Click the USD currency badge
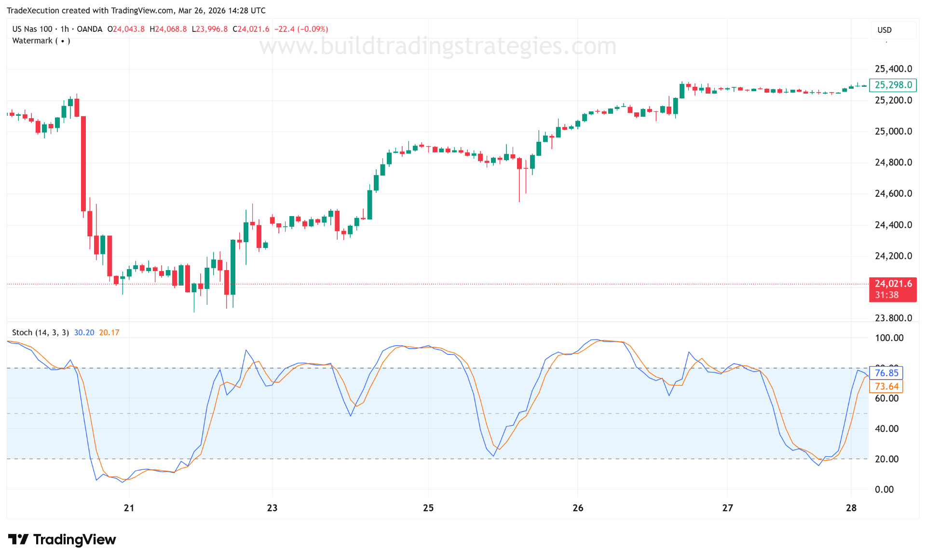Image resolution: width=926 pixels, height=560 pixels. (893, 29)
